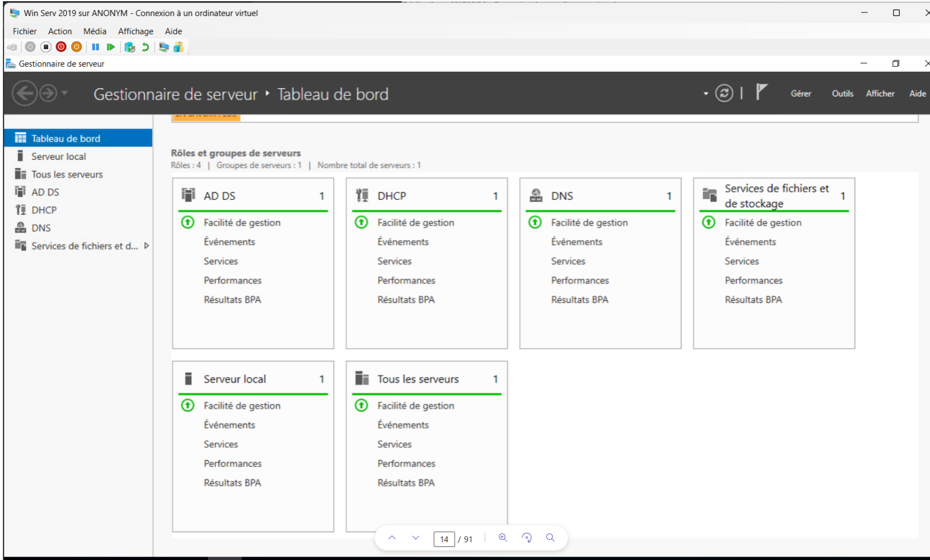Go to next page with the down chevron
The width and height of the screenshot is (930, 560).
[x=416, y=538]
